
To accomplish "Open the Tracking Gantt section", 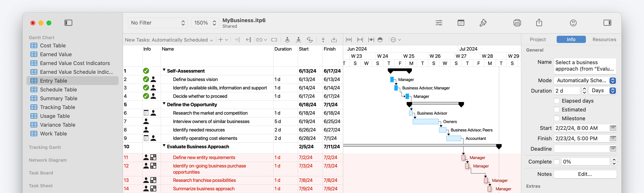I will 45,147.
